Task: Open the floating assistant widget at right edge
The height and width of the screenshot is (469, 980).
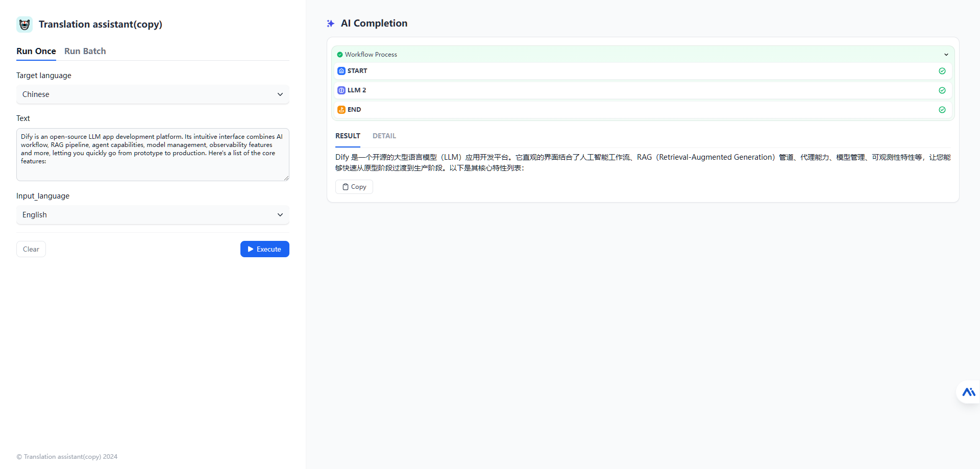Action: 968,392
